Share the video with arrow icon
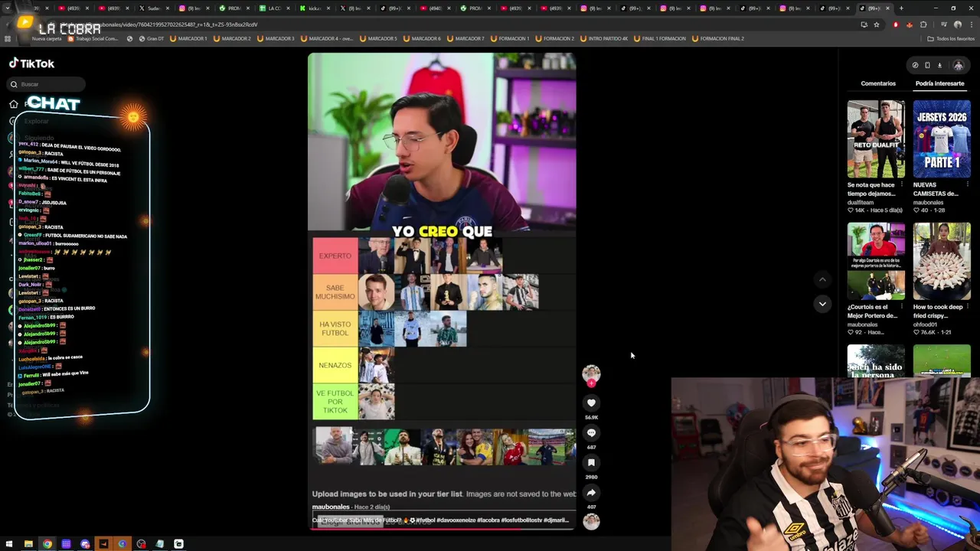Viewport: 980px width, 551px height. tap(591, 492)
